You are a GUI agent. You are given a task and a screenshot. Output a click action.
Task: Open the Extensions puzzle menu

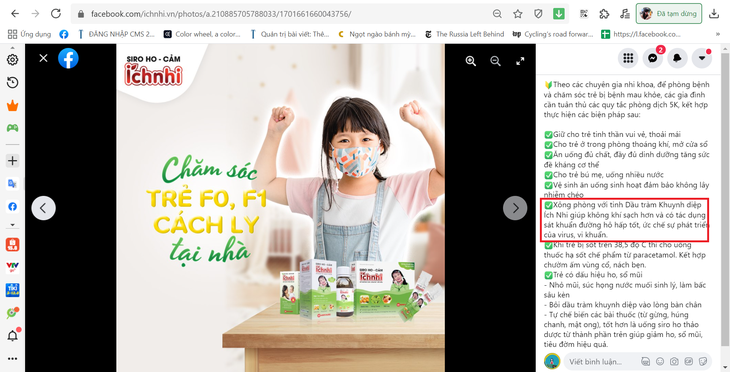coord(604,14)
